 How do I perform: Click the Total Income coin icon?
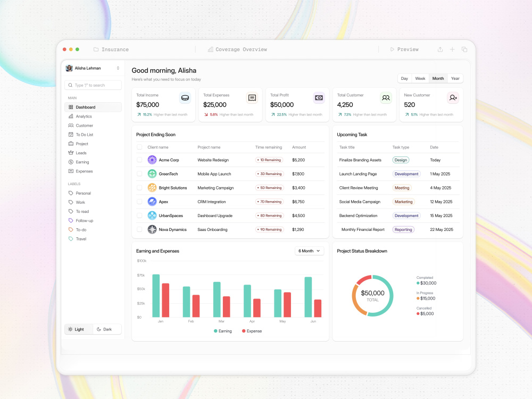point(185,98)
